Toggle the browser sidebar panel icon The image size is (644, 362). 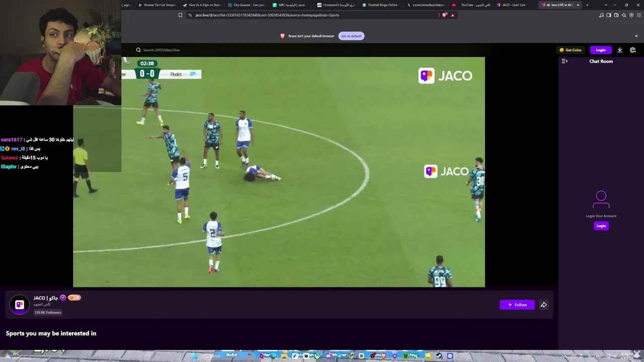[608, 15]
